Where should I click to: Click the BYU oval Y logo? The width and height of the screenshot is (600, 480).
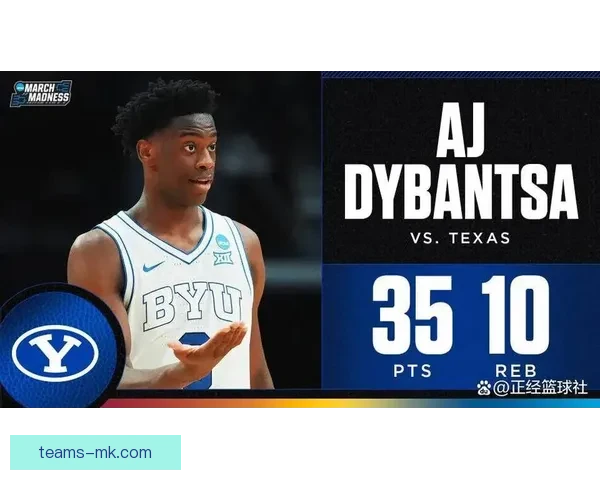click(x=53, y=351)
